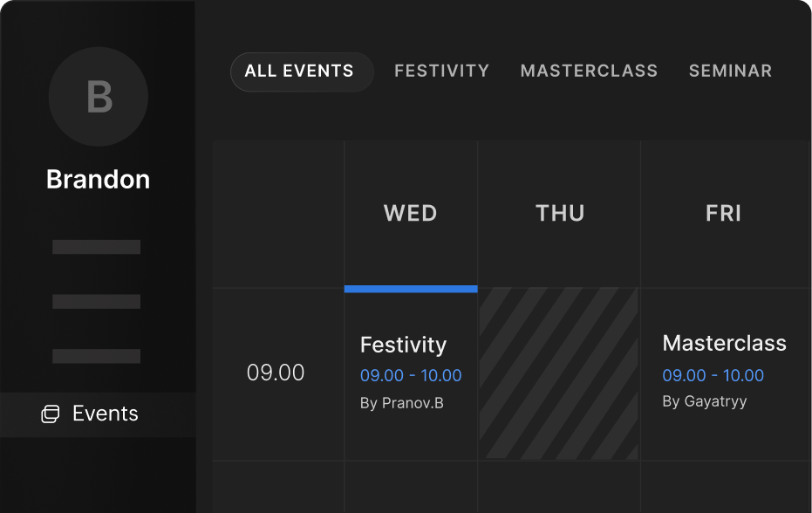Image resolution: width=812 pixels, height=513 pixels.
Task: Click the striped unavailable Thursday slot
Action: point(559,373)
